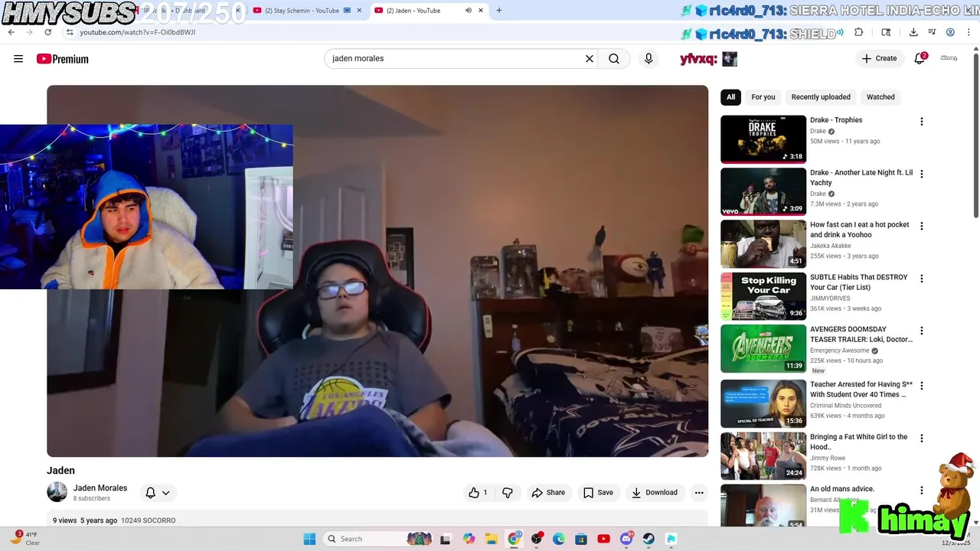This screenshot has height=551, width=980.
Task: Go to the YouTube Premium home logo
Action: 63,59
